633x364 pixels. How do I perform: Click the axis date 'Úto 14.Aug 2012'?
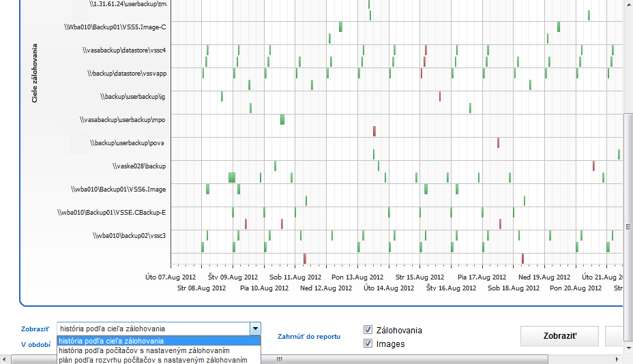pos(389,288)
